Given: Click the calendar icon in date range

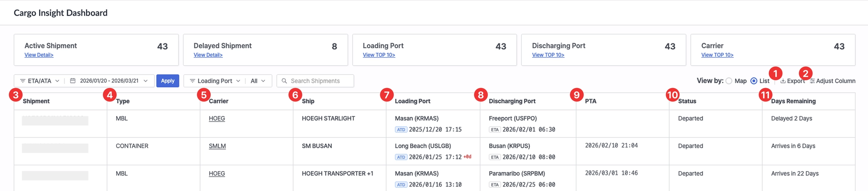Looking at the screenshot, I should point(73,81).
